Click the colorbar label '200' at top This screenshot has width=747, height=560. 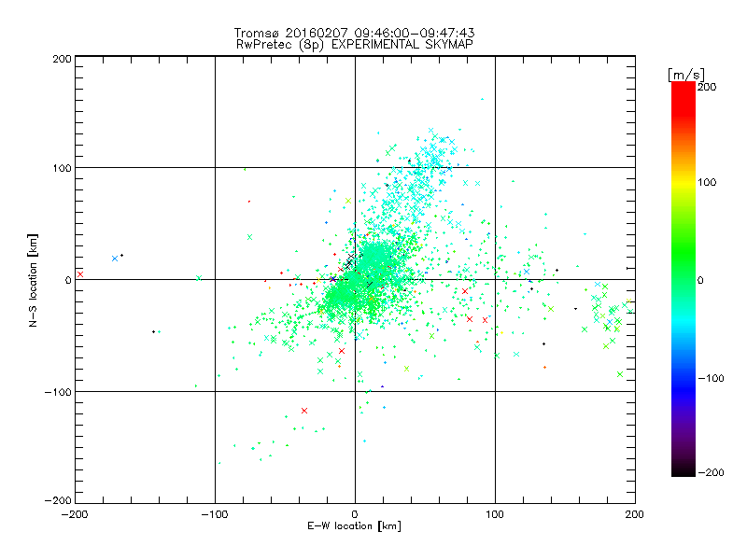[x=708, y=87]
